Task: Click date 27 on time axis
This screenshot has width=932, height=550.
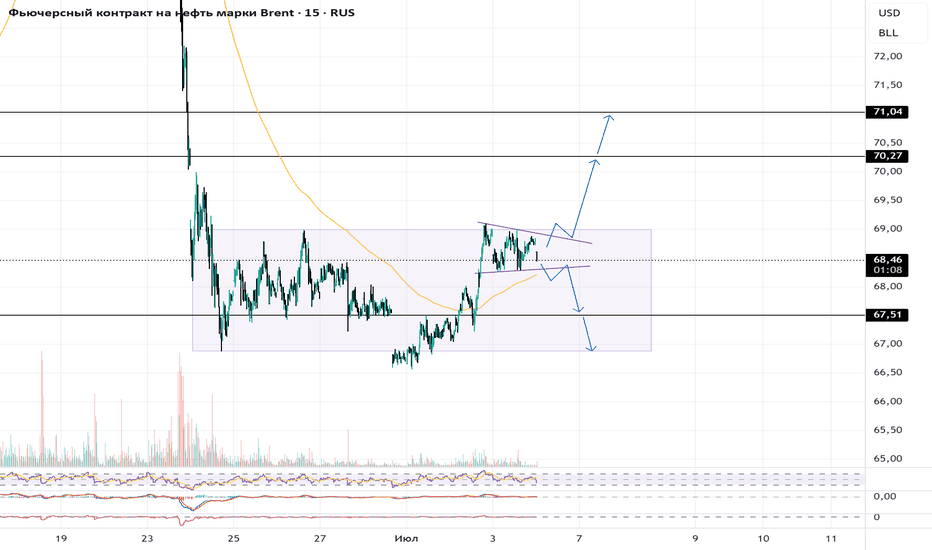Action: pos(320,538)
